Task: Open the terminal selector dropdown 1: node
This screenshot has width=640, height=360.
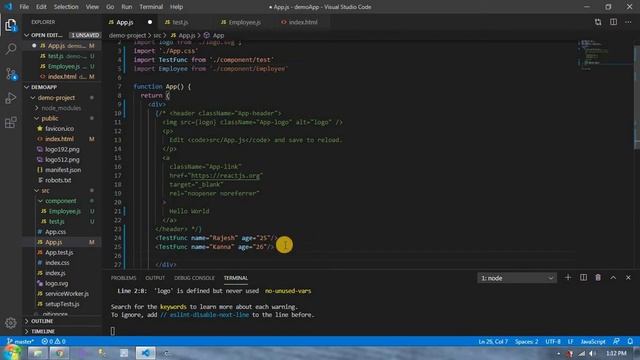Action: (x=517, y=278)
